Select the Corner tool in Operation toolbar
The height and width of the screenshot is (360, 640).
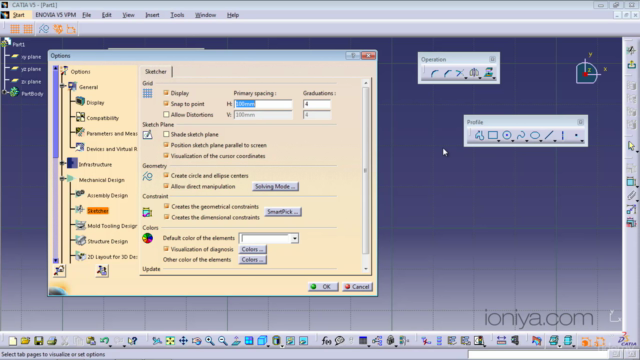434,73
